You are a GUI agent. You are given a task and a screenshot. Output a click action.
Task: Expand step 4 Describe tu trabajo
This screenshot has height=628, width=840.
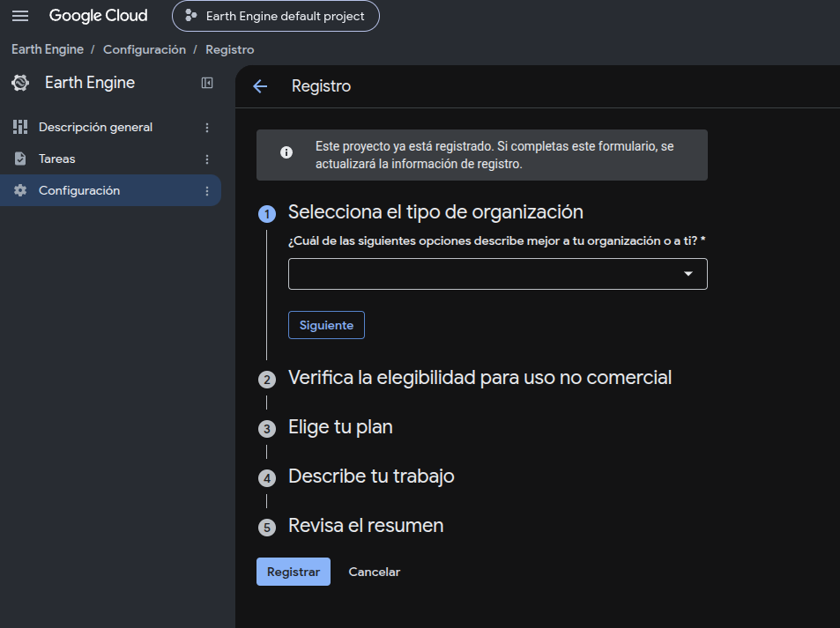[x=371, y=477]
